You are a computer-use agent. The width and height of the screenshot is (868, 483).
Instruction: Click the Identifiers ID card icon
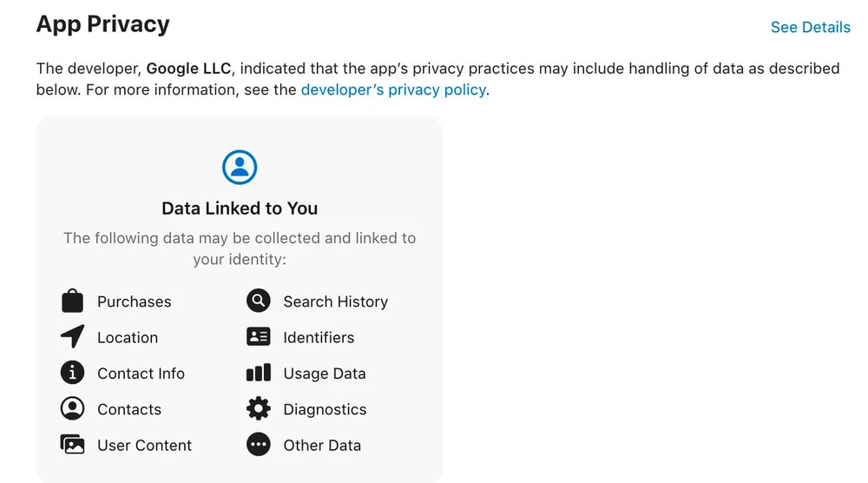point(259,337)
